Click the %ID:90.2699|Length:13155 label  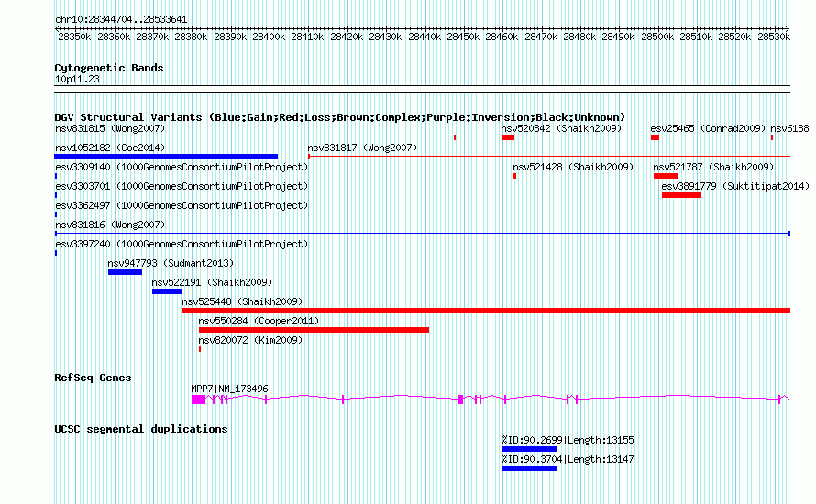point(568,440)
